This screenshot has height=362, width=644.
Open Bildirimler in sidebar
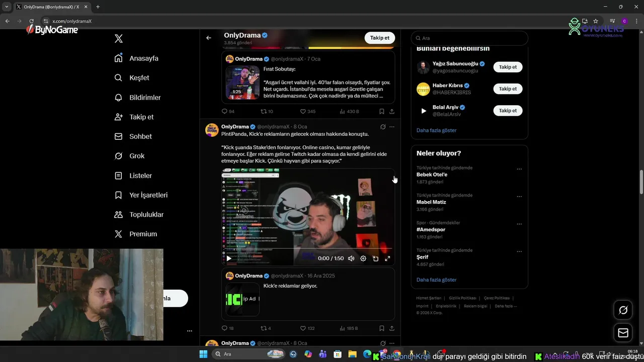(x=137, y=98)
